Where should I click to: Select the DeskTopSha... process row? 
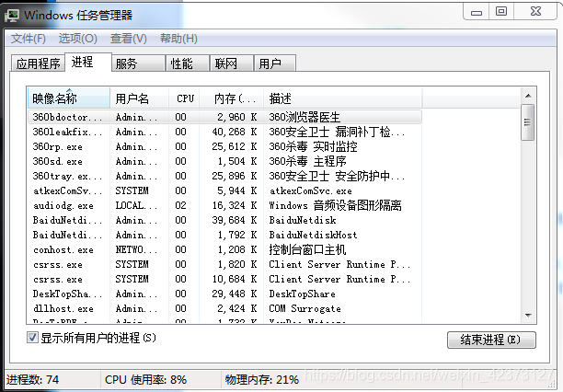pos(224,294)
